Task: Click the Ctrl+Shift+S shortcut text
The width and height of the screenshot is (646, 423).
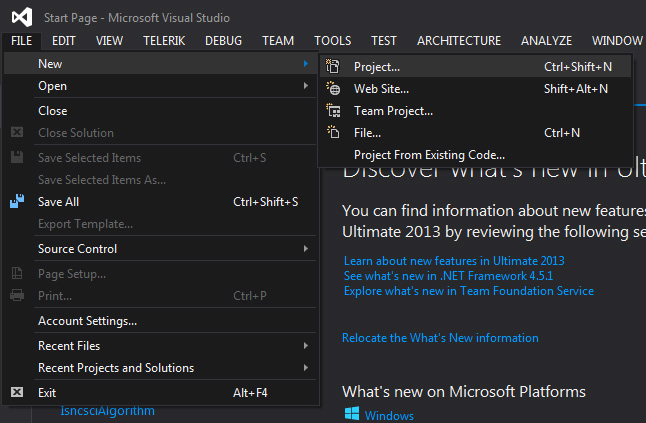Action: tap(266, 202)
